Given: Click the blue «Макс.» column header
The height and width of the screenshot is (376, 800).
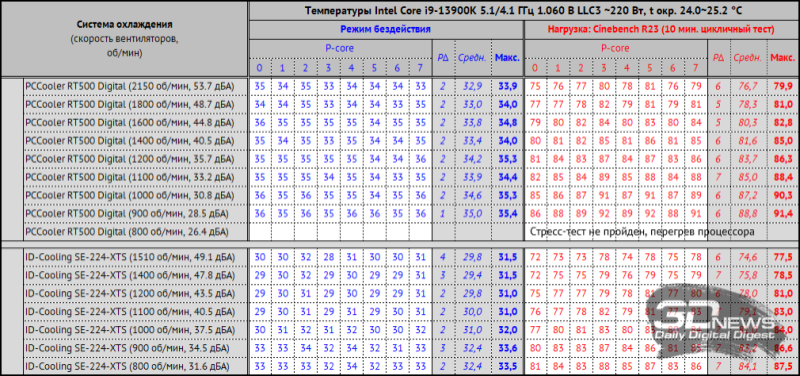Looking at the screenshot, I should (507, 57).
